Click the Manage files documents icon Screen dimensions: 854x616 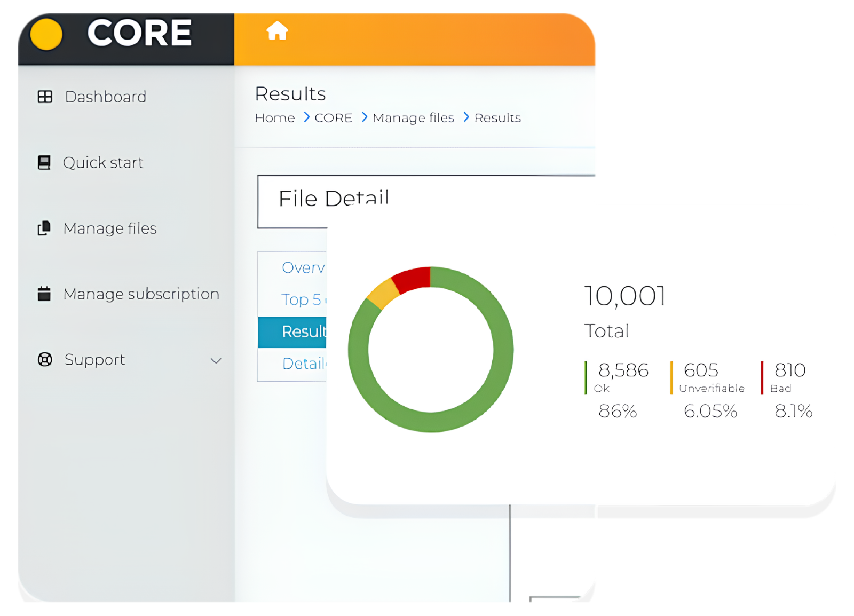(x=44, y=228)
